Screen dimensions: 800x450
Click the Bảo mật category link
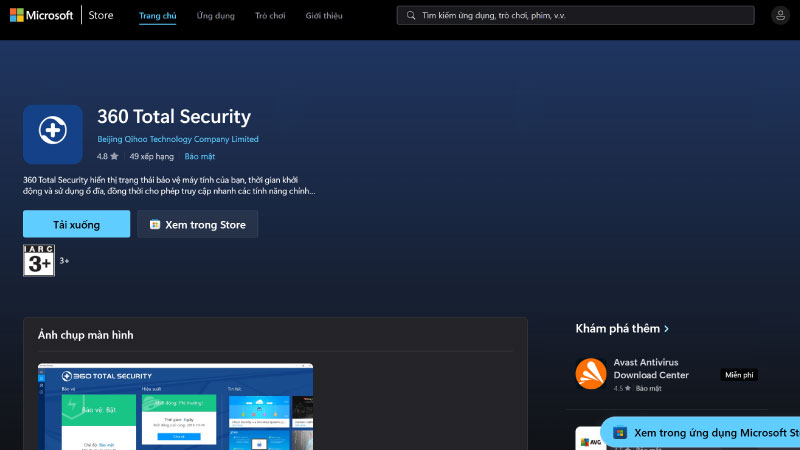pos(200,157)
